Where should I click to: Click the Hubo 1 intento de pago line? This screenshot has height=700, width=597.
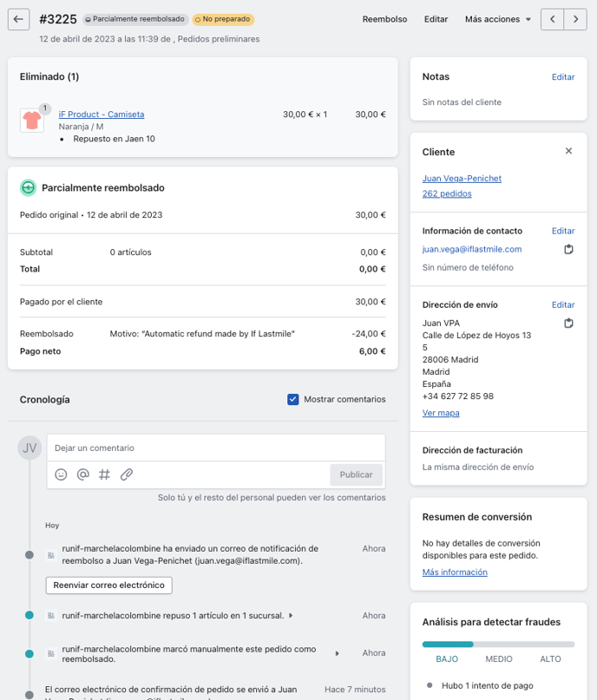(x=487, y=685)
